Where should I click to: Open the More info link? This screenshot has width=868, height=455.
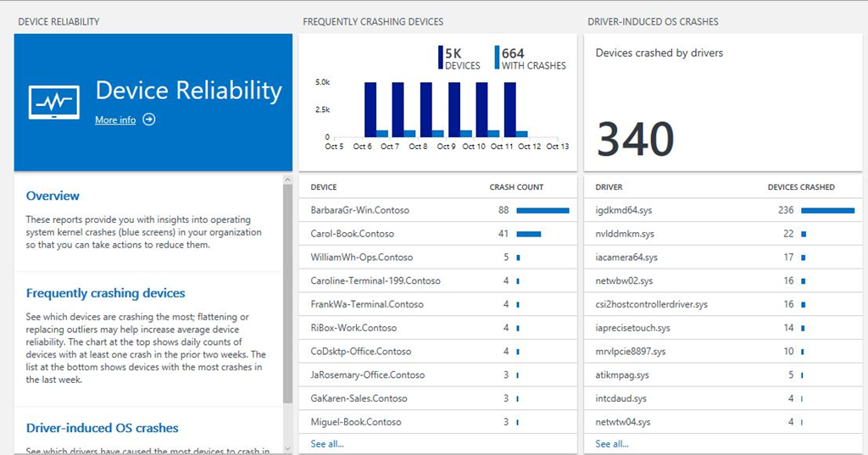click(115, 120)
